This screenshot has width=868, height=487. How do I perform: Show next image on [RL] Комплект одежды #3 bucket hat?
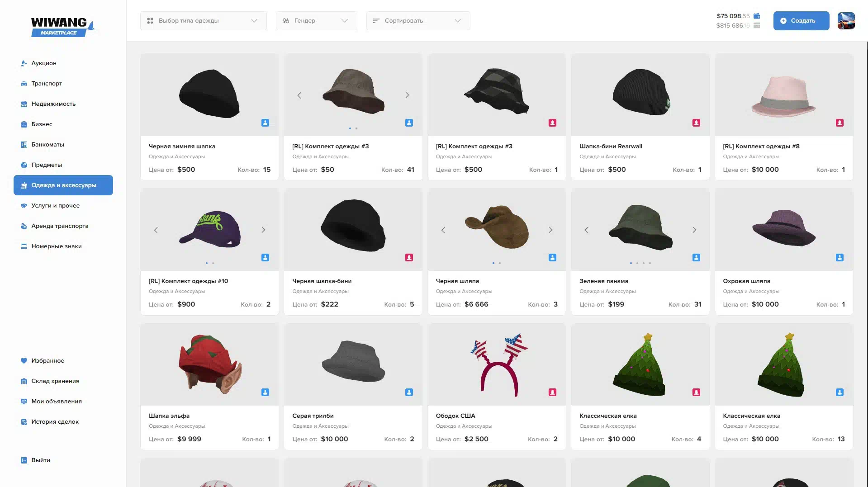tap(407, 95)
